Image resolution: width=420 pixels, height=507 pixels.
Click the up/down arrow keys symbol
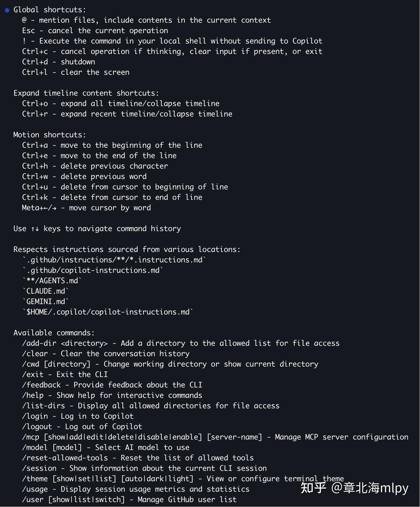pos(35,229)
